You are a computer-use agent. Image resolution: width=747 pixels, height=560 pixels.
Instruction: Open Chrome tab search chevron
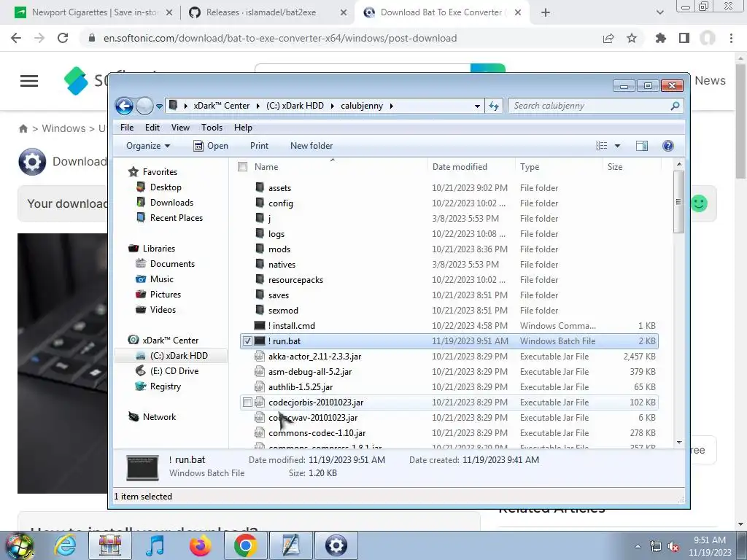tap(659, 13)
